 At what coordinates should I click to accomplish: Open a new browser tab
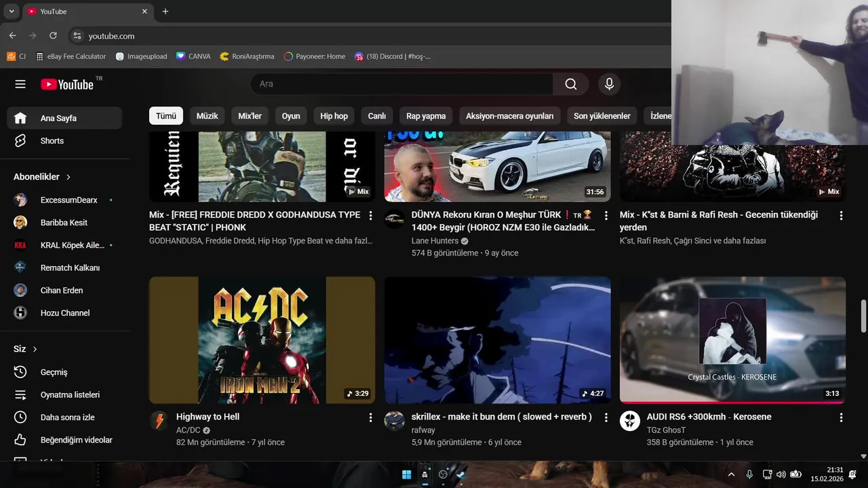pyautogui.click(x=165, y=12)
